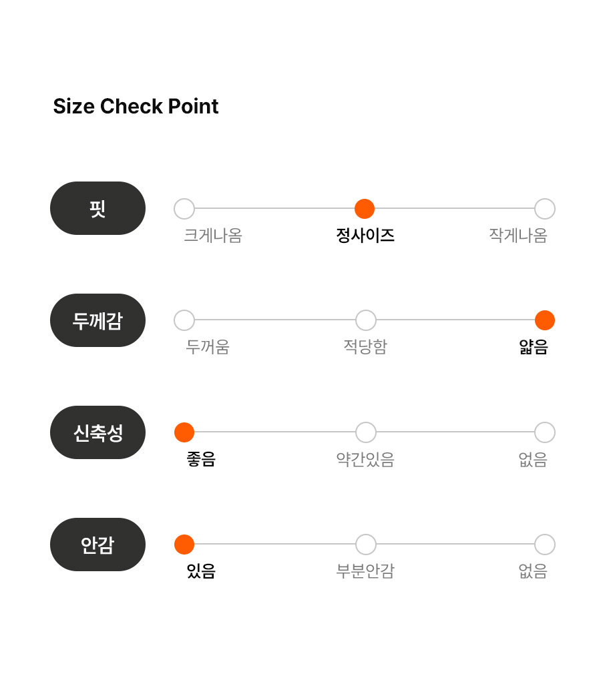Select the 크게나옴 fit radio circle
Screen dimensions: 601x700
[x=184, y=209]
